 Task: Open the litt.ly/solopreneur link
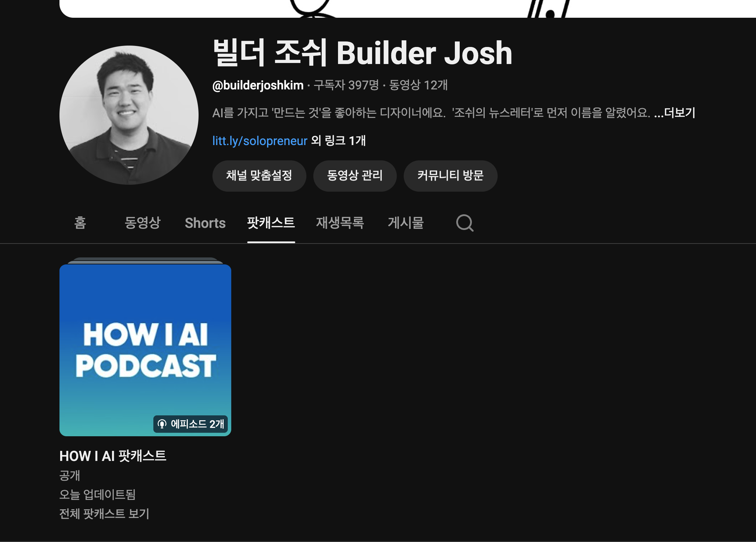(259, 141)
